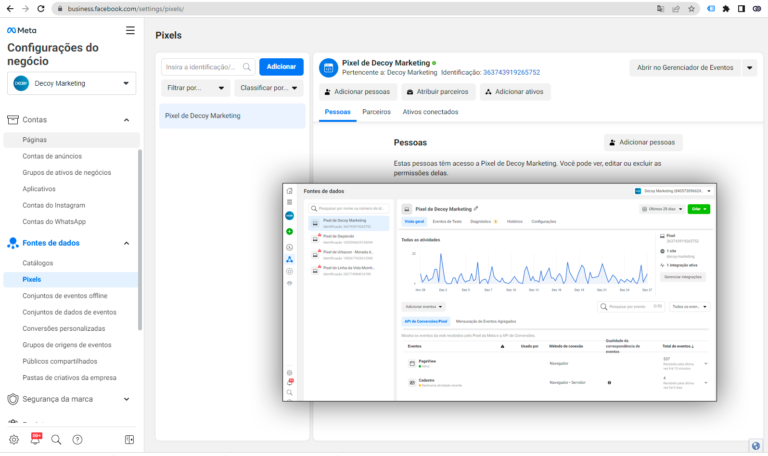
Task: Open help question mark icon
Action: coord(77,439)
